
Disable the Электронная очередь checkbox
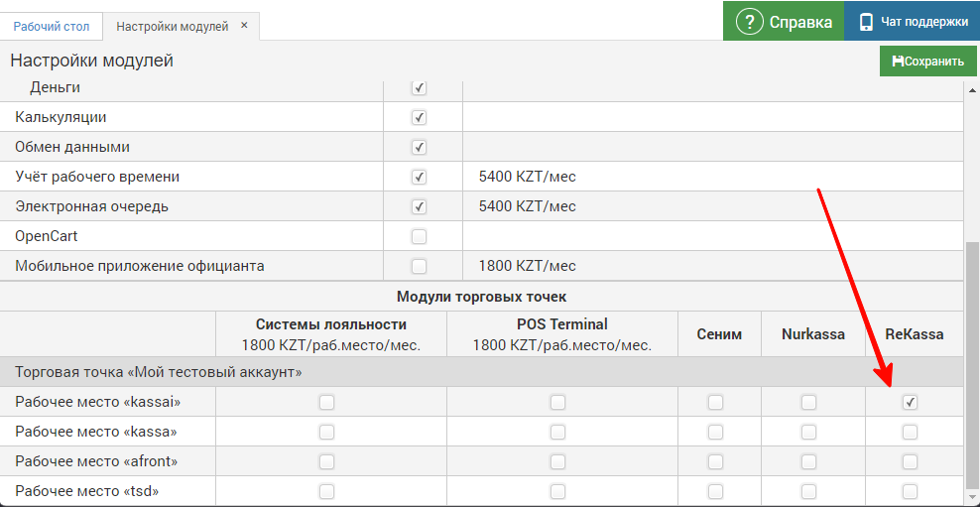pos(419,207)
